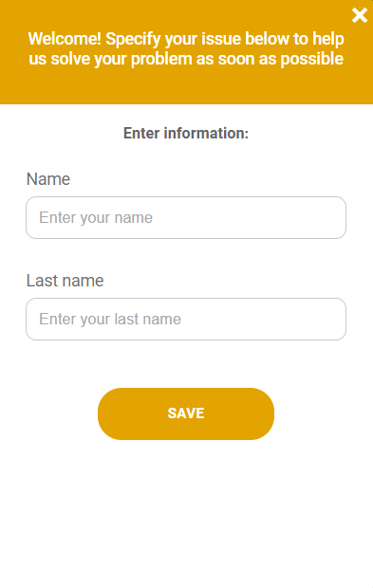Click the word 'SAVE' on the button
The height and width of the screenshot is (588, 373).
(186, 413)
